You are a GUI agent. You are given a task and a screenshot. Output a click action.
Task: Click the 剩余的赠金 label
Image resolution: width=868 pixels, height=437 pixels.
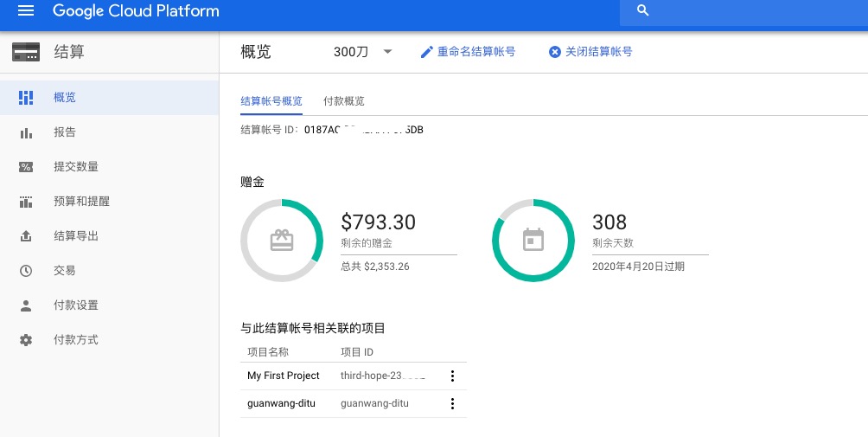pos(367,243)
